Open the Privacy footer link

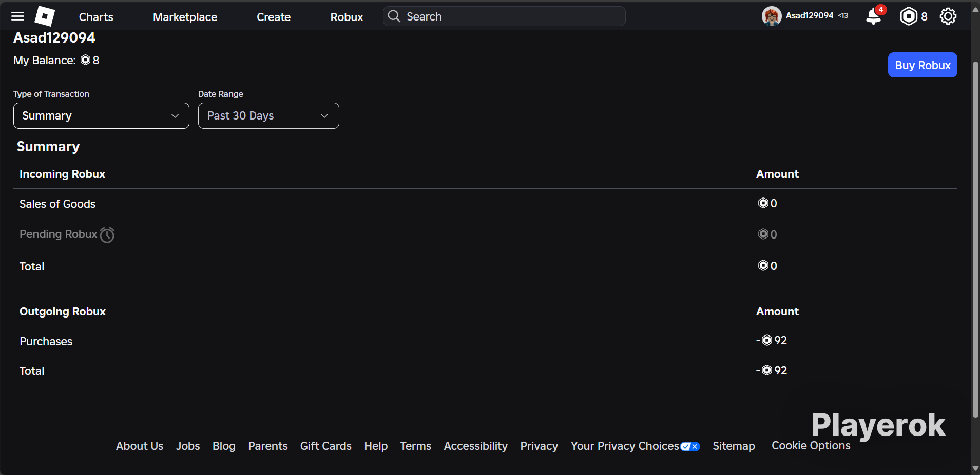(x=539, y=446)
